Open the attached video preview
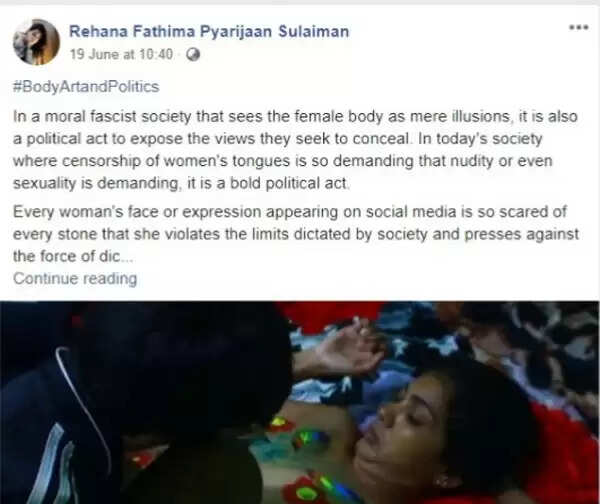 pyautogui.click(x=300, y=403)
